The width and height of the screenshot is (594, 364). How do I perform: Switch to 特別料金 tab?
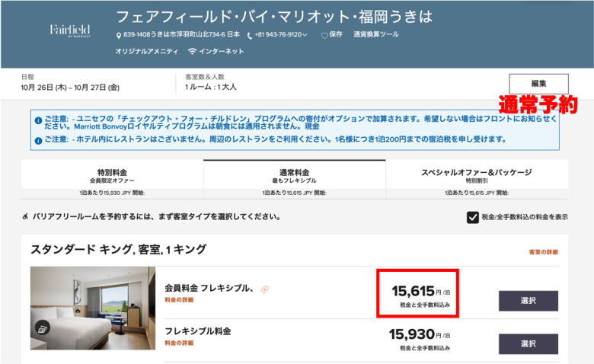[112, 179]
